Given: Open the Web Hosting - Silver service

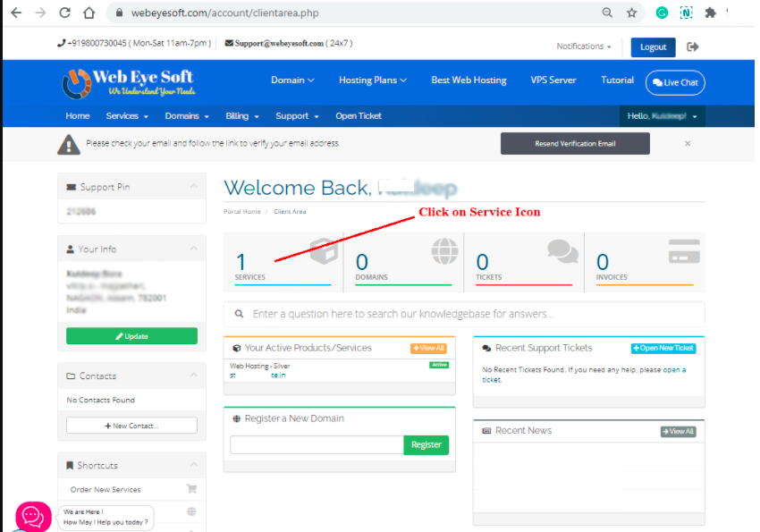Looking at the screenshot, I should (x=260, y=366).
